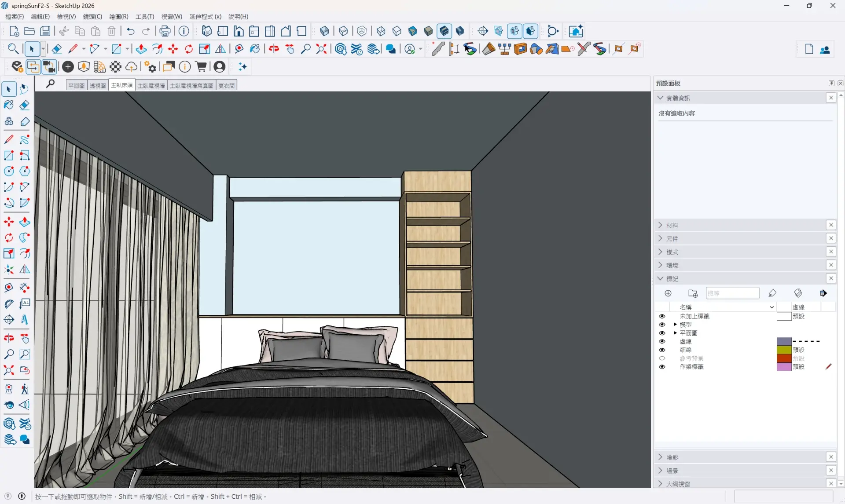
Task: Click the tag details arrow button
Action: (x=823, y=293)
